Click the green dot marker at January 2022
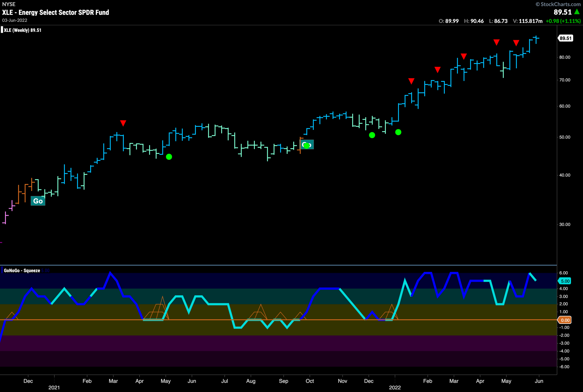This screenshot has height=392, width=583. (x=398, y=132)
